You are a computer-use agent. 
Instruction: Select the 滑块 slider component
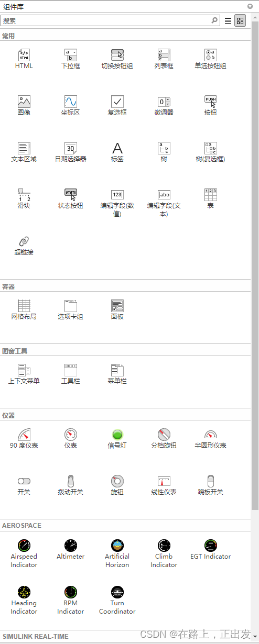tap(24, 195)
